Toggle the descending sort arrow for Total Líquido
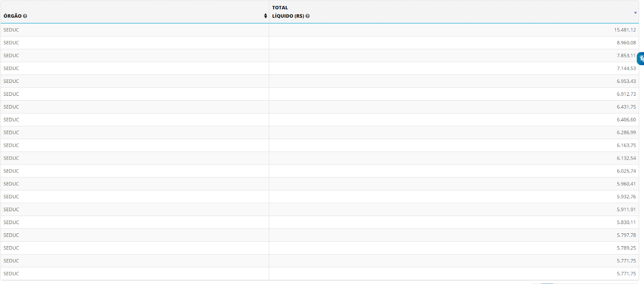This screenshot has height=284, width=644. coord(636,13)
